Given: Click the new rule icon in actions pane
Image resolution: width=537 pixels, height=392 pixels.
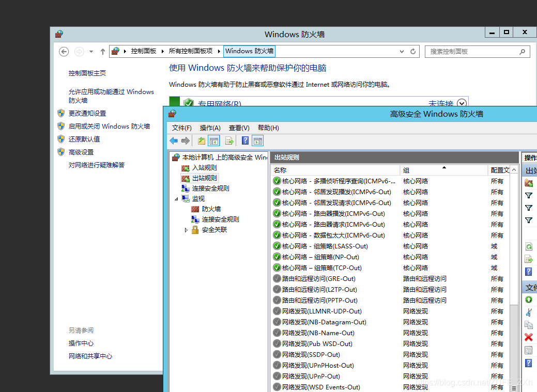Looking at the screenshot, I should pos(529,183).
